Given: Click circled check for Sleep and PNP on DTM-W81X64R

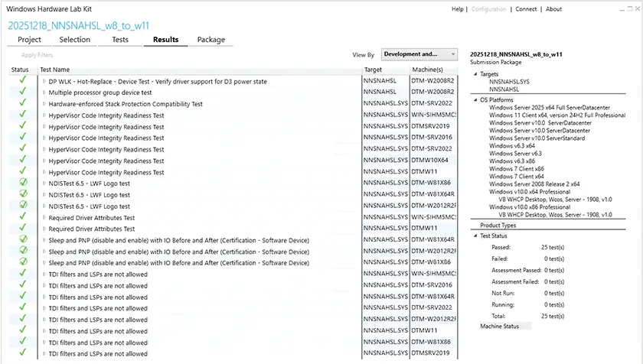Looking at the screenshot, I should pyautogui.click(x=24, y=239).
